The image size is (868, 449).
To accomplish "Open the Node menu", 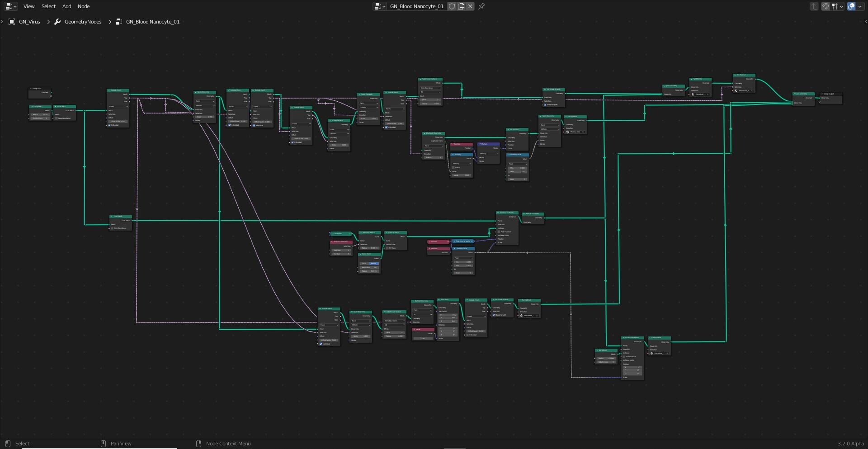I will click(83, 6).
